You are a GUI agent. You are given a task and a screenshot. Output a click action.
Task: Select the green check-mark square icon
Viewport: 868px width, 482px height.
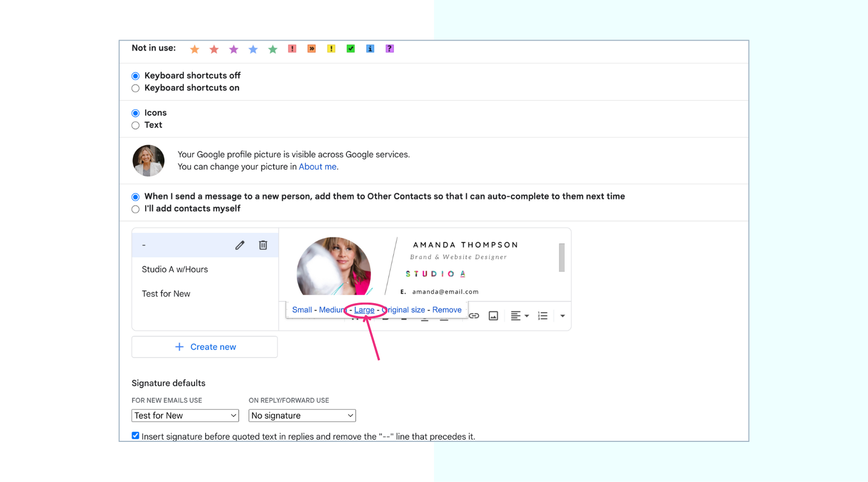pyautogui.click(x=350, y=49)
